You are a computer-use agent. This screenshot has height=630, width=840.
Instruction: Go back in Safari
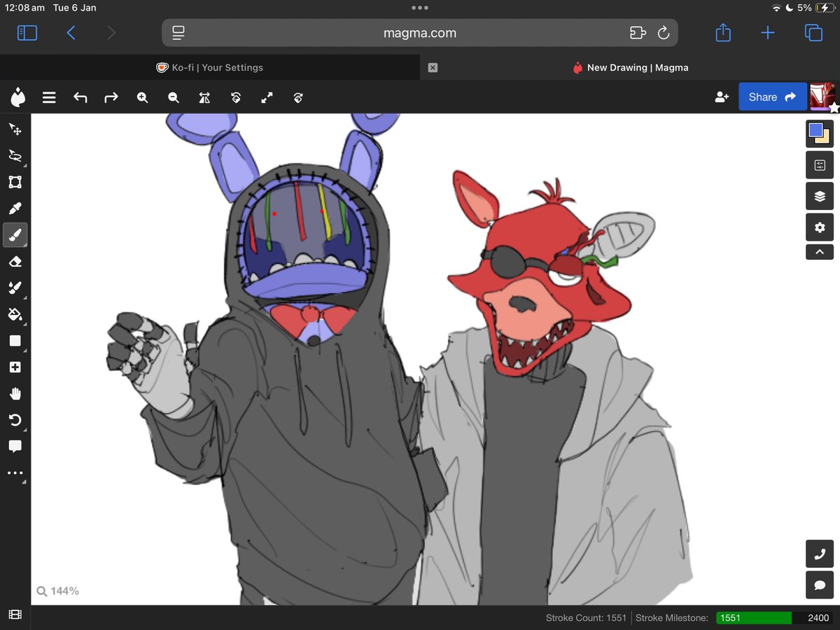pyautogui.click(x=71, y=33)
